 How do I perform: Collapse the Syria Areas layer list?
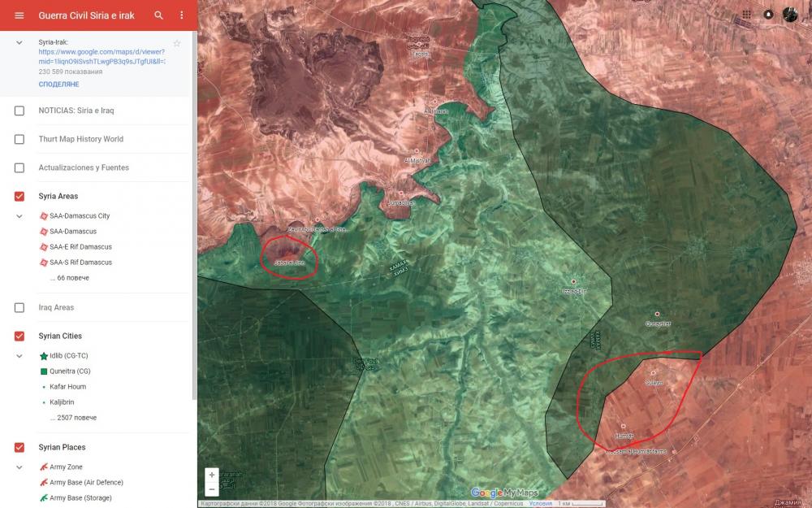(19, 216)
